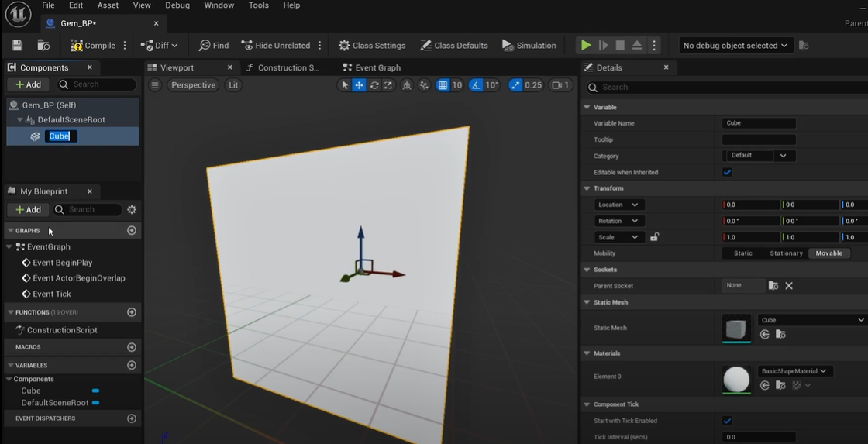The image size is (868, 444).
Task: Click the Compile button
Action: (92, 46)
